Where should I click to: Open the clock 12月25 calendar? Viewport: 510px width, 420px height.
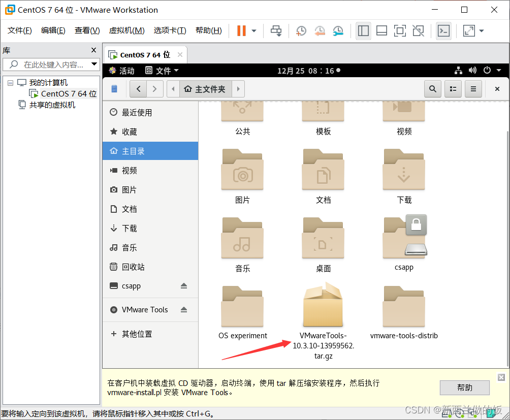[x=308, y=71]
